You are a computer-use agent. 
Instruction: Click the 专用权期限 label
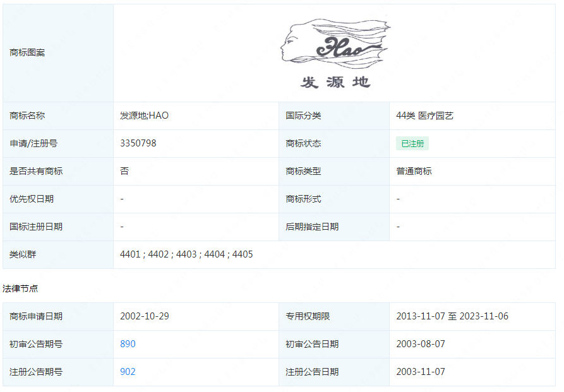click(x=308, y=316)
